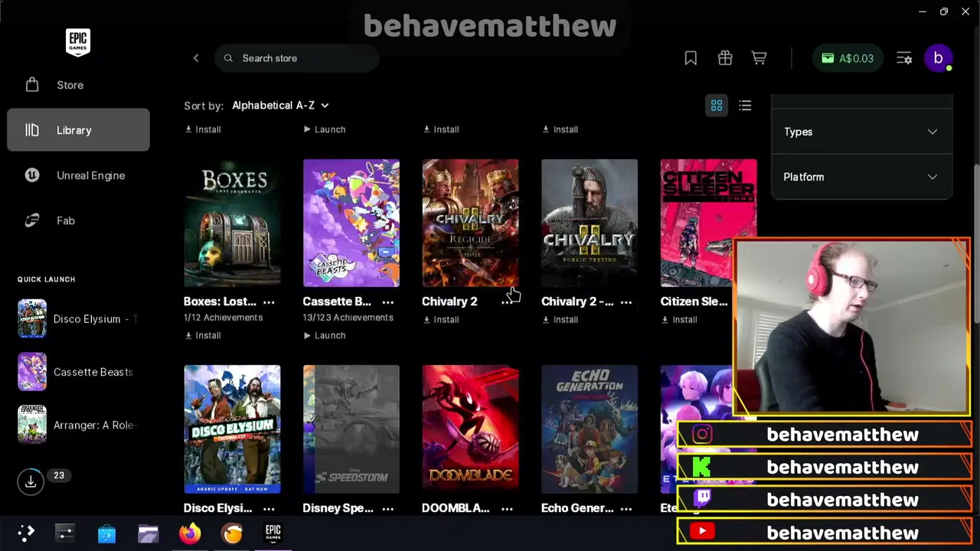The image size is (980, 551).
Task: Open the Boxes: Lost Fragments cover
Action: [232, 223]
